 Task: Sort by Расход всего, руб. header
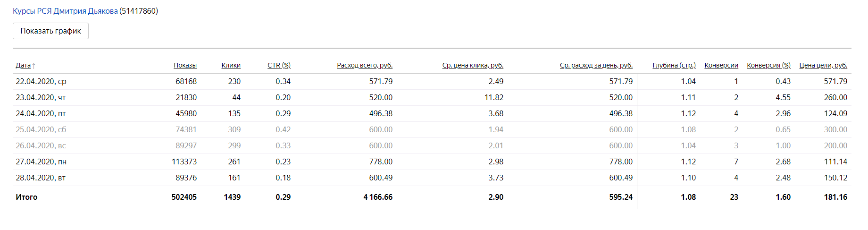coord(365,65)
